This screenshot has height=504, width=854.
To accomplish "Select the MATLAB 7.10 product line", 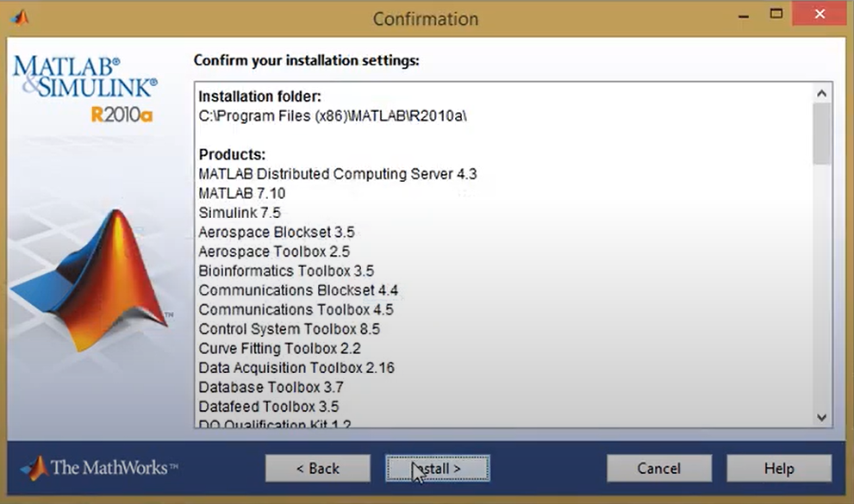I will [x=241, y=193].
